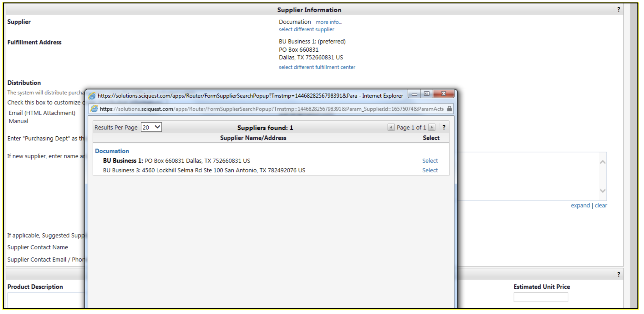Select BU Business 1 Dallas address
Screen dimensions: 644x314
(x=430, y=161)
